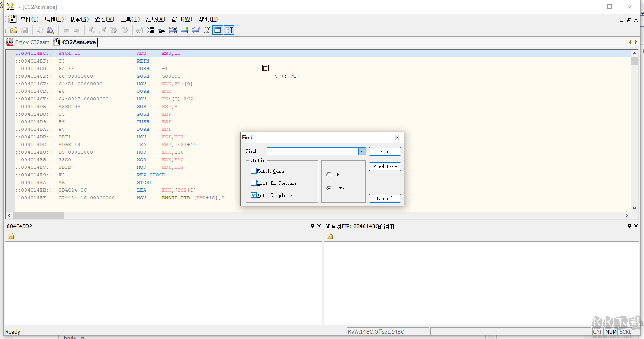Image resolution: width=644 pixels, height=339 pixels.
Task: Uncheck the Auto Complete checkbox
Action: (x=254, y=195)
